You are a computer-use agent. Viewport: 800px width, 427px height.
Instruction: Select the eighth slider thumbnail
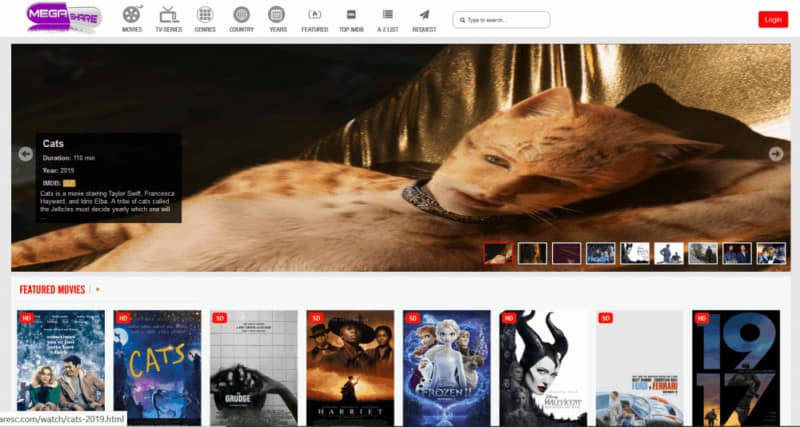point(737,253)
